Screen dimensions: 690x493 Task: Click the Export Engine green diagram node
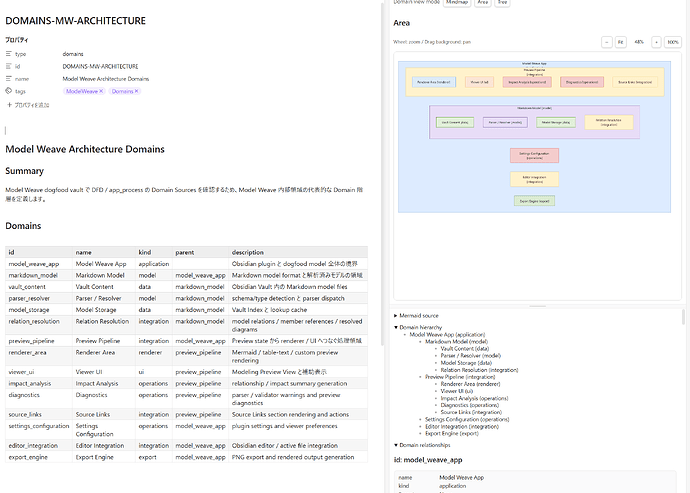[534, 201]
